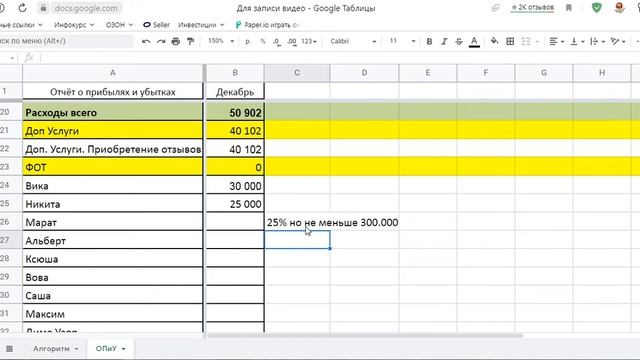Viewport: 640px width, 360px height.
Task: Open the 123 number formats dropdown
Action: click(309, 41)
